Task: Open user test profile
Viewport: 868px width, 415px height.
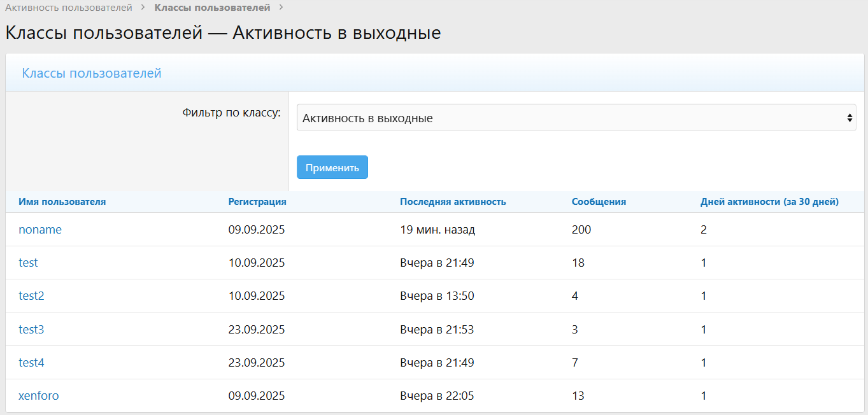Action: [28, 263]
